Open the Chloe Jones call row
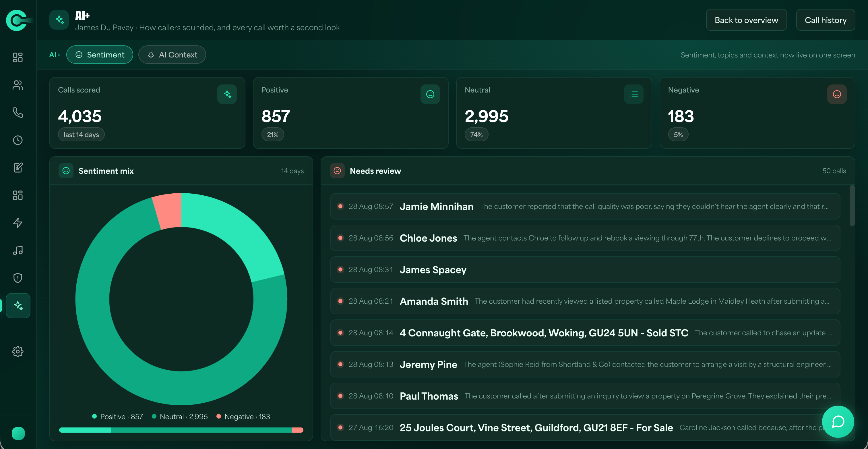This screenshot has height=449, width=868. 585,238
